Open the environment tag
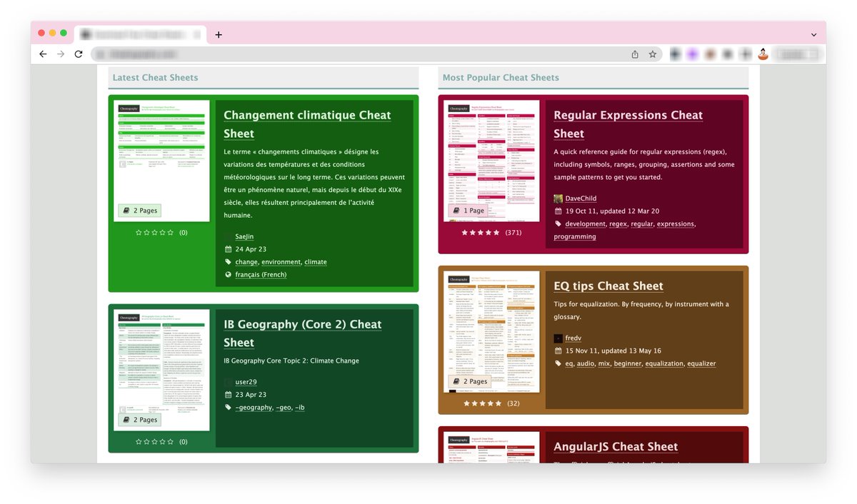The height and width of the screenshot is (504, 857). click(x=281, y=262)
